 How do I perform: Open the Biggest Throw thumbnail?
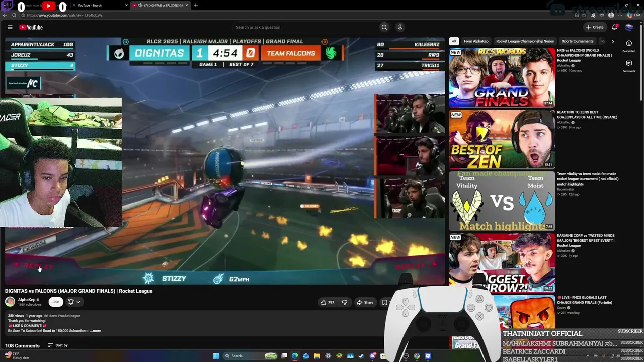click(x=502, y=262)
